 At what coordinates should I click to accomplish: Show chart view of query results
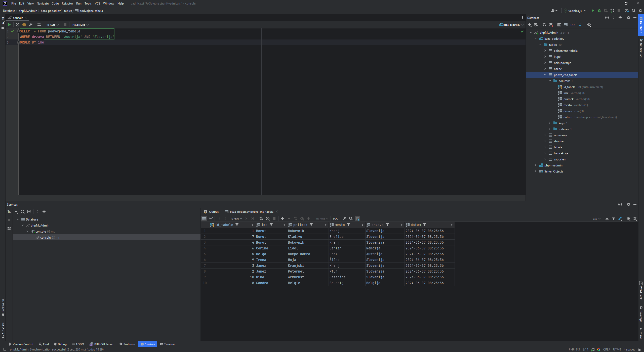(x=211, y=218)
